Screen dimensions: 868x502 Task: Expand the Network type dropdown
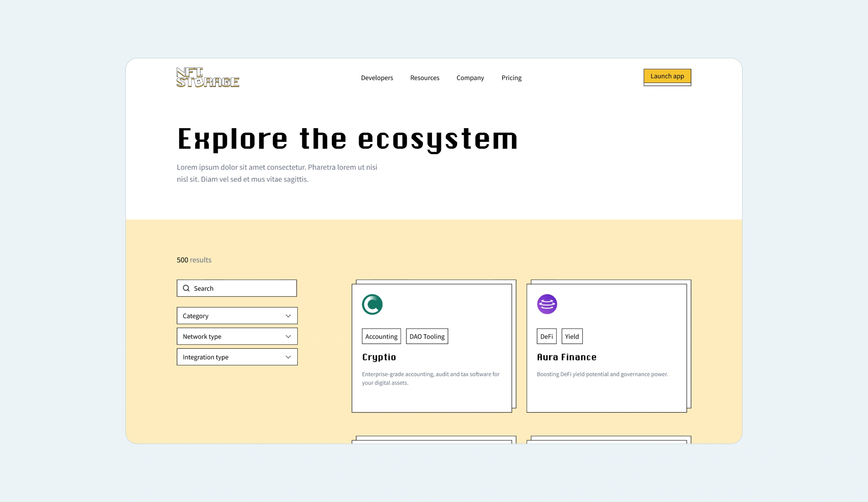click(x=237, y=336)
